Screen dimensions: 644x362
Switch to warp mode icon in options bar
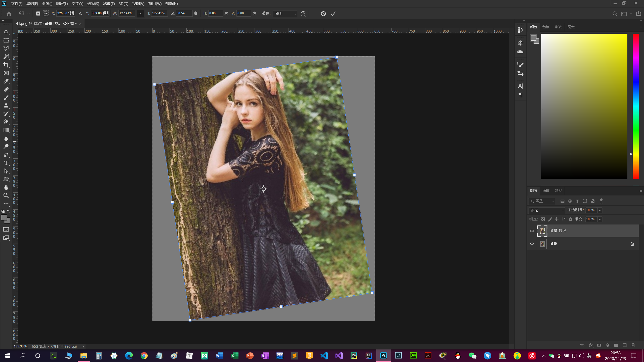tap(303, 14)
